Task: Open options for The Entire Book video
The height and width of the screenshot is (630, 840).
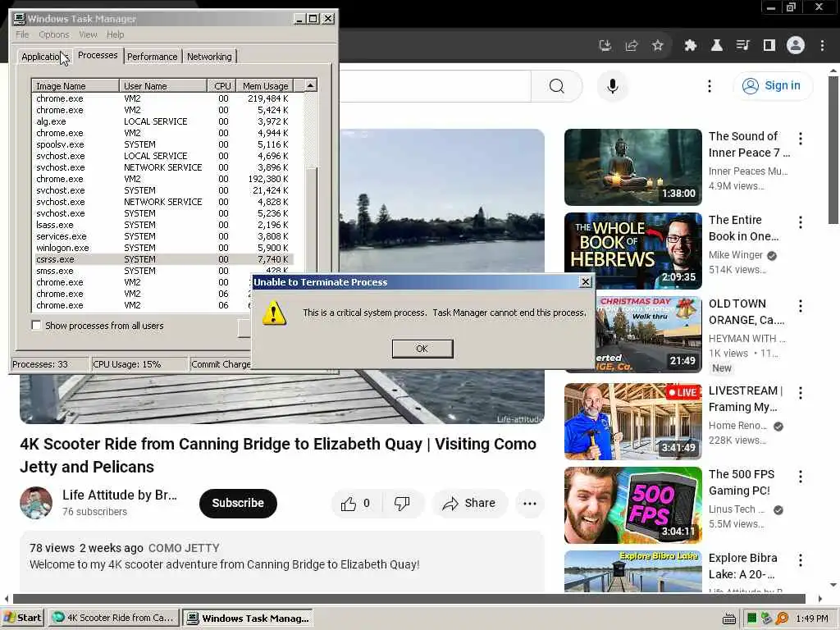Action: click(x=801, y=222)
